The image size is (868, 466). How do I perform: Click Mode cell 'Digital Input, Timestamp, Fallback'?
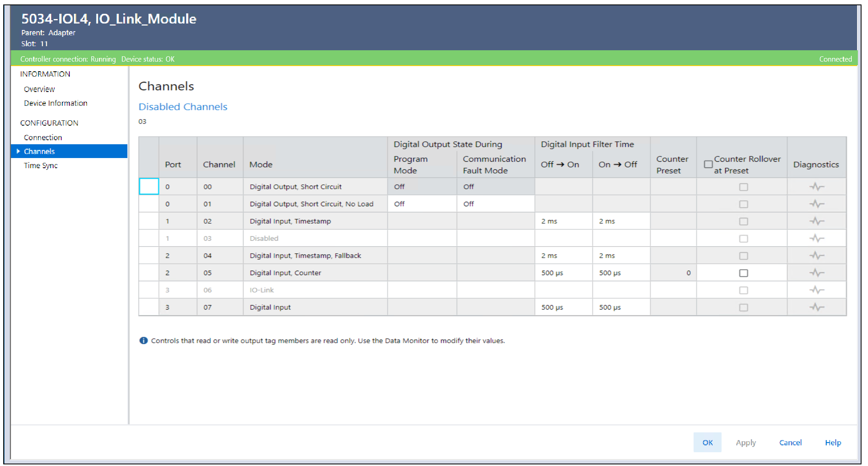pyautogui.click(x=315, y=256)
